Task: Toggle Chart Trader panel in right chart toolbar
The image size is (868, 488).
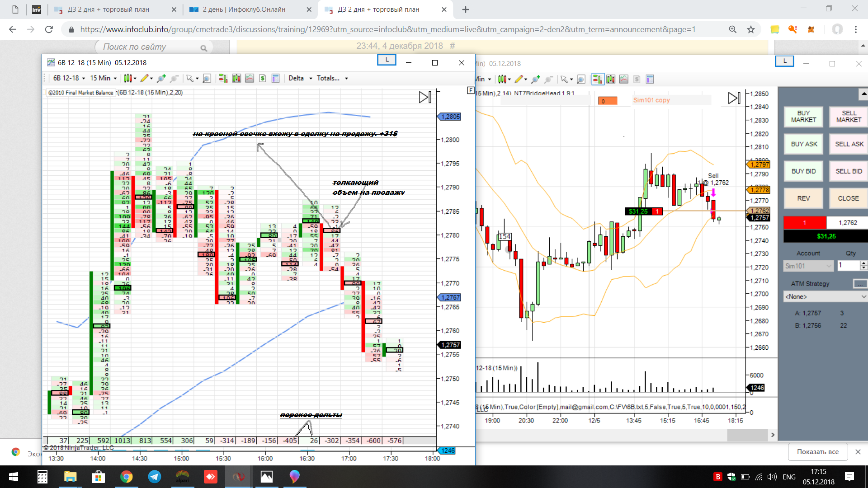Action: point(597,80)
